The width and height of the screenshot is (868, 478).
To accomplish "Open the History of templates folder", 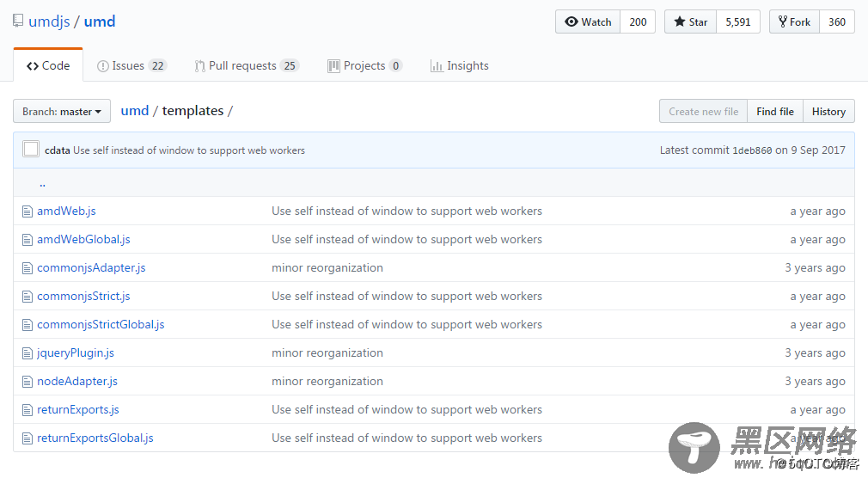I will pyautogui.click(x=828, y=111).
